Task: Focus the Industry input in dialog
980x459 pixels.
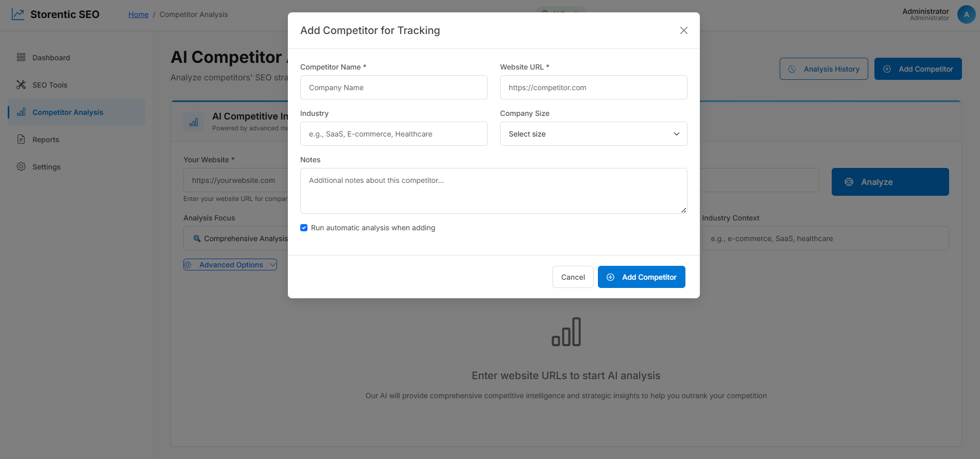Action: pyautogui.click(x=393, y=134)
